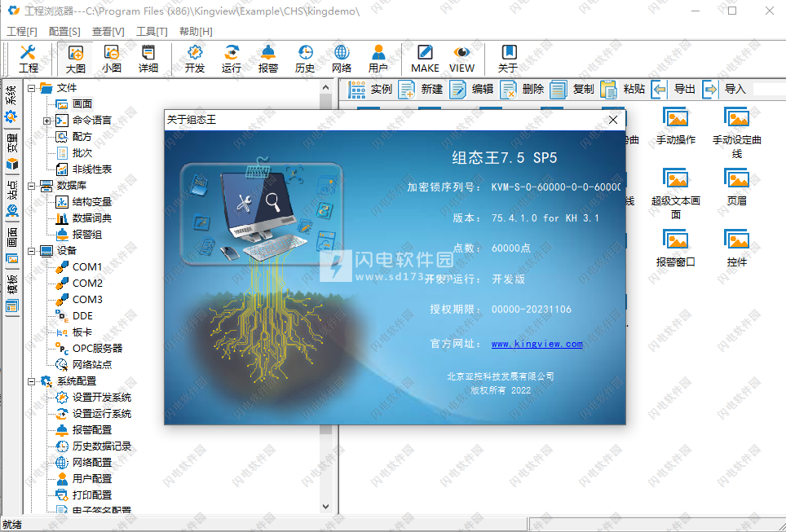
Task: Click 编辑 edit tool
Action: tap(471, 89)
